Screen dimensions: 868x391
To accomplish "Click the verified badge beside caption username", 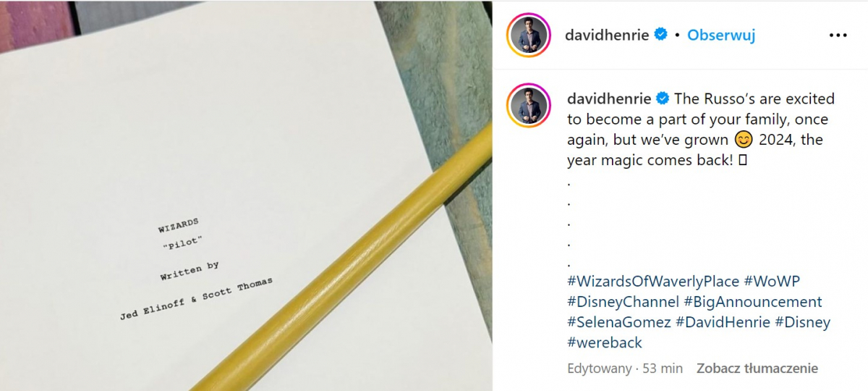I will click(663, 98).
